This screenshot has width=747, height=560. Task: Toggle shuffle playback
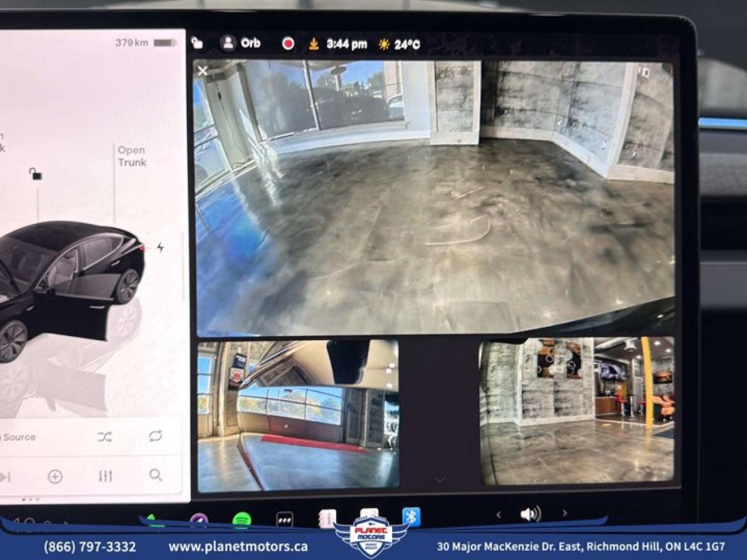click(x=105, y=437)
